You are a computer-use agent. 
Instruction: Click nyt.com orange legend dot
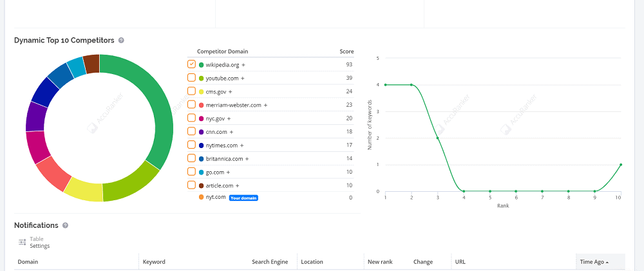(201, 198)
